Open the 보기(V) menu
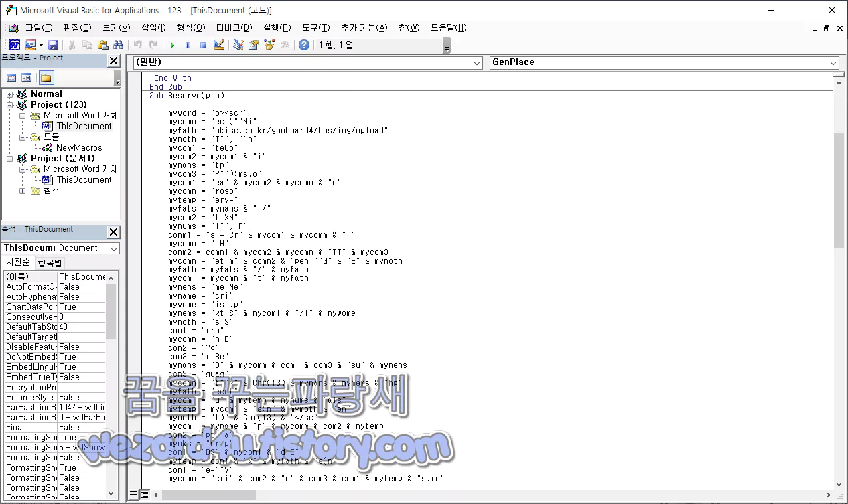This screenshot has width=848, height=504. click(x=116, y=27)
